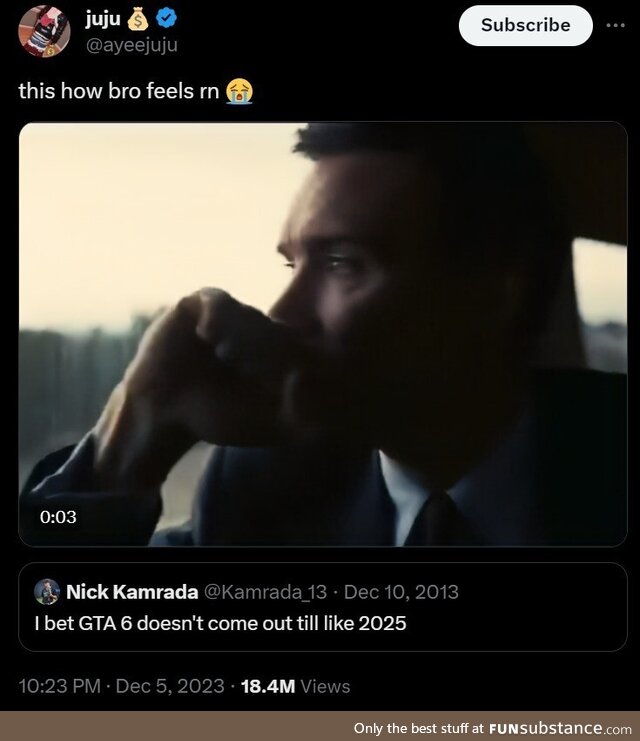The height and width of the screenshot is (741, 640).
Task: Click the Dec 10, 2013 quoted date
Action: pos(401,592)
